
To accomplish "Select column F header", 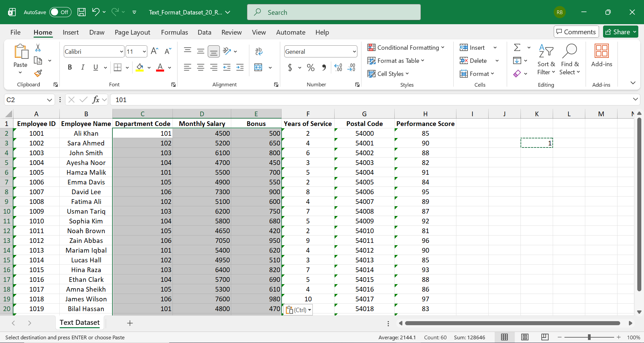I will point(308,114).
